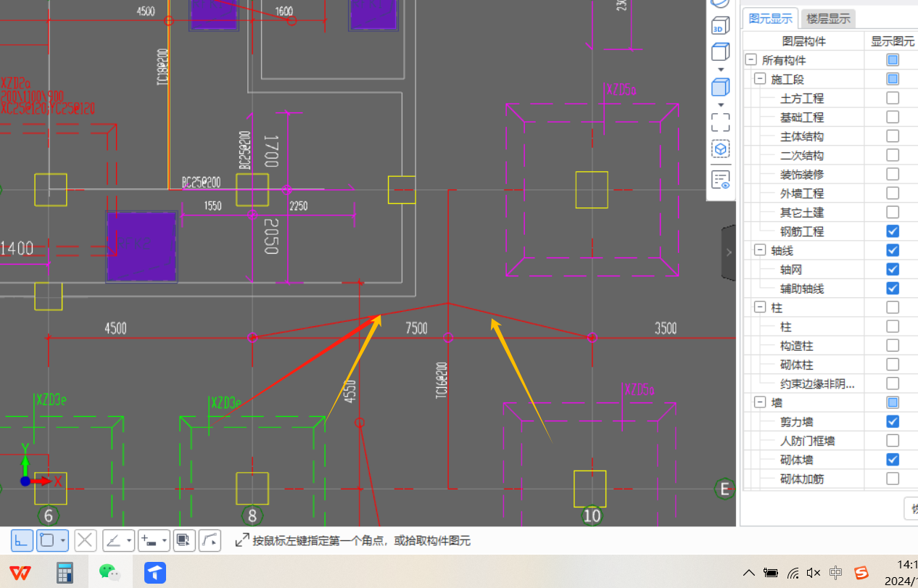
Task: Select the rectangle draw mode icon
Action: [x=47, y=540]
